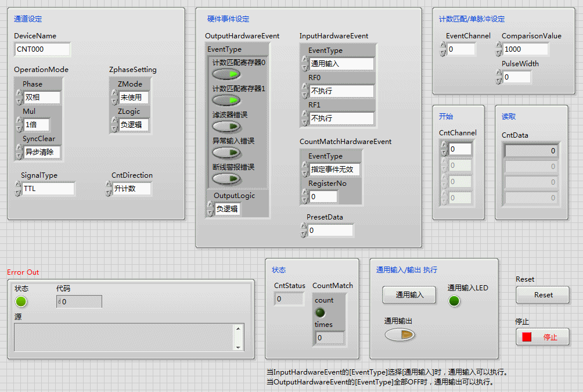This screenshot has width=583, height=392.
Task: Open the Phase 双相 selector
Action: [42, 98]
